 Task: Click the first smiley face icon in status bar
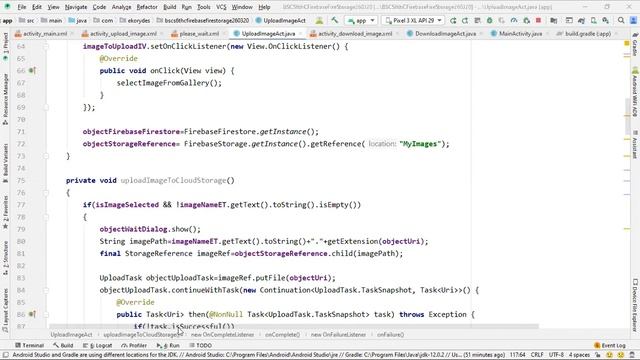(x=609, y=355)
